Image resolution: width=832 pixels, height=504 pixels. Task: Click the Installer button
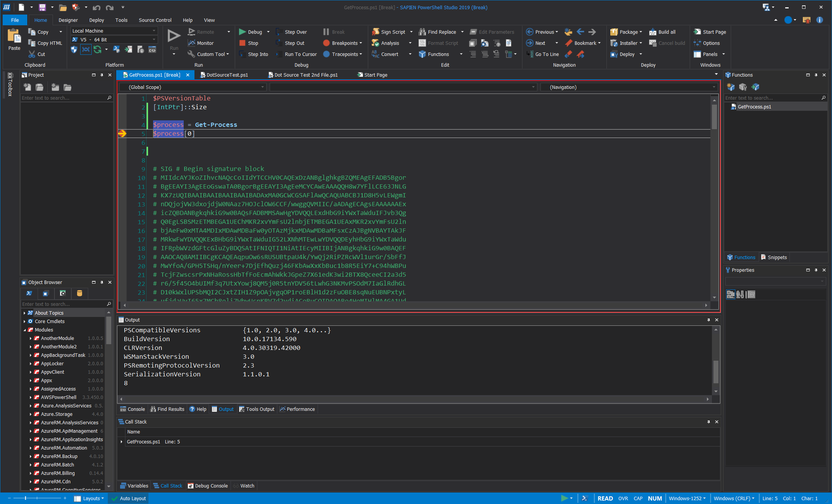click(x=626, y=43)
